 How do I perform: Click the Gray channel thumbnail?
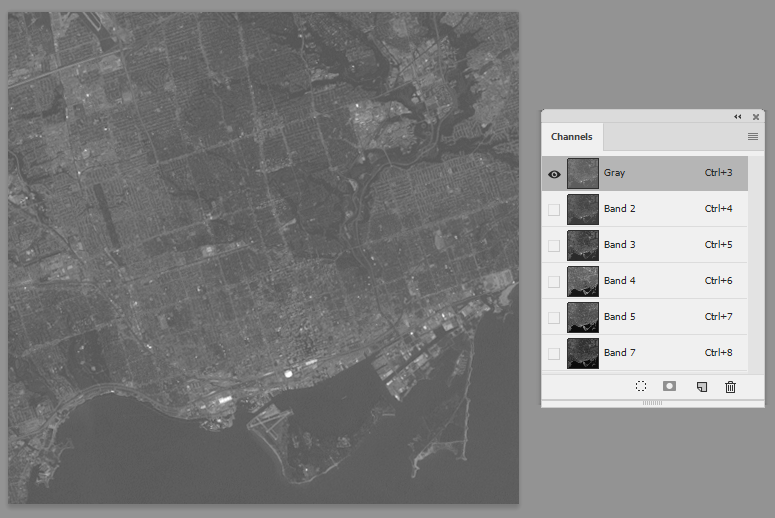tap(583, 173)
